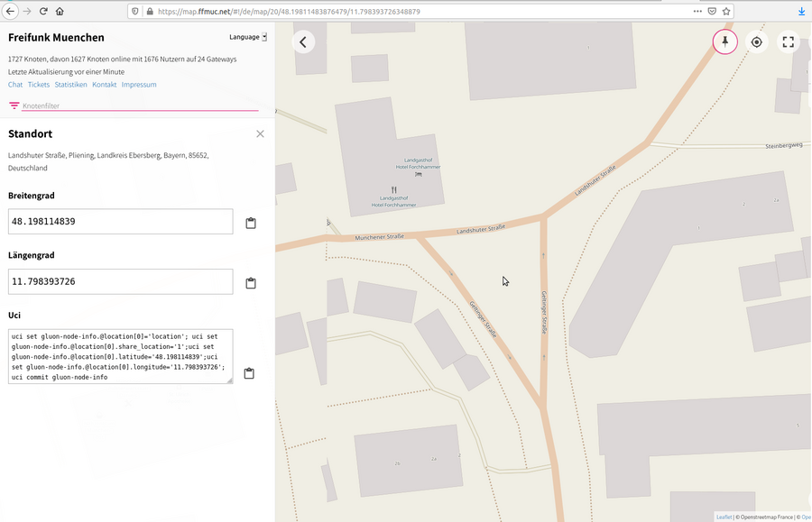
Task: Click the geolocate crosshair button on the map
Action: [x=757, y=41]
